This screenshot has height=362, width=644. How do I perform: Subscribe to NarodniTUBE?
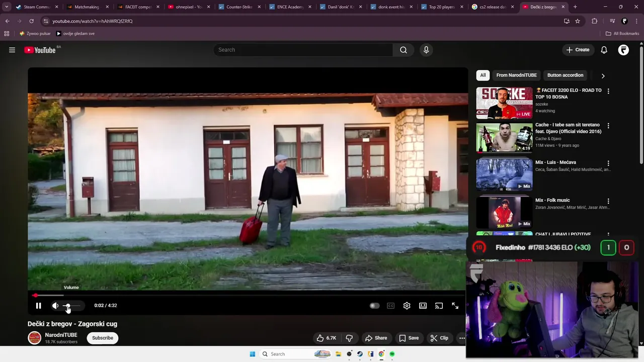point(103,338)
